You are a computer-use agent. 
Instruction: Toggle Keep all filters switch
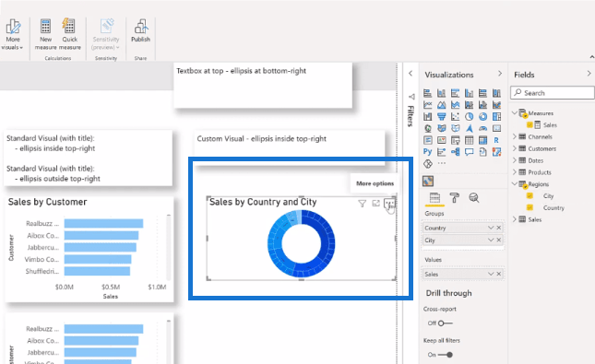click(446, 355)
